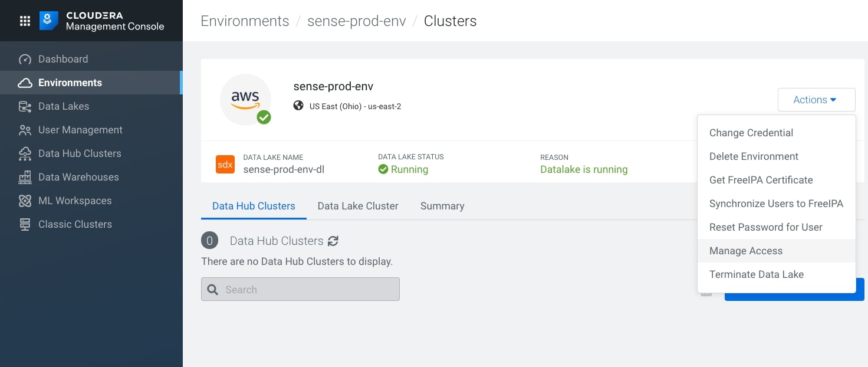Click the AWS provider logo
The image size is (868, 367).
point(245,99)
